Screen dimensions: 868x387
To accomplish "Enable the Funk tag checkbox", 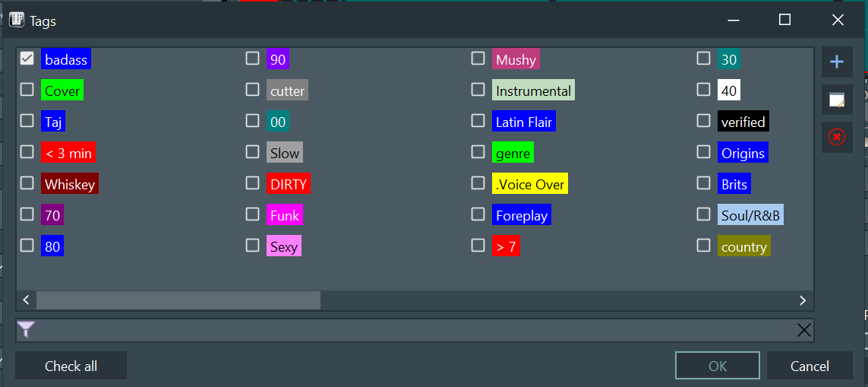I will 252,214.
